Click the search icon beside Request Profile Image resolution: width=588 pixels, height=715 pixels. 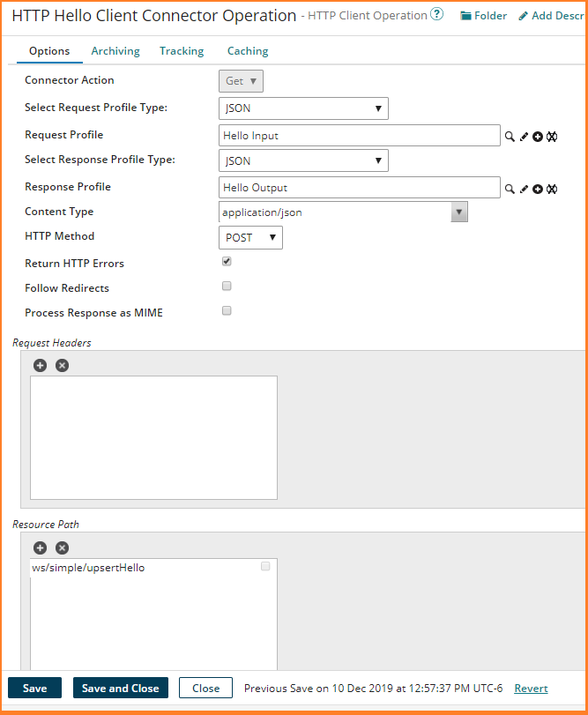coord(510,137)
